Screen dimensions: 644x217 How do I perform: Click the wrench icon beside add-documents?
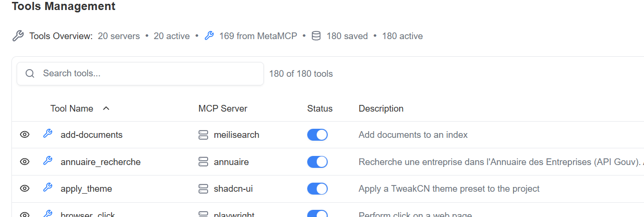click(x=48, y=134)
